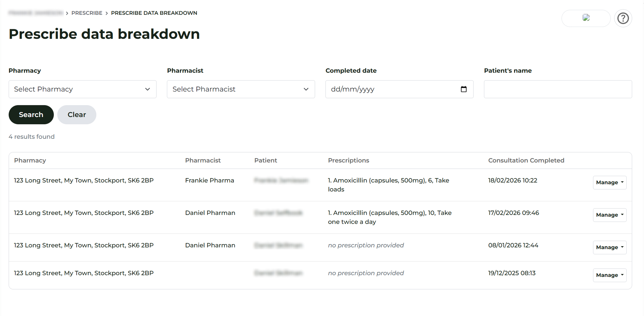The height and width of the screenshot is (316, 644).
Task: Expand the Select Pharmacy dropdown
Action: (x=82, y=89)
